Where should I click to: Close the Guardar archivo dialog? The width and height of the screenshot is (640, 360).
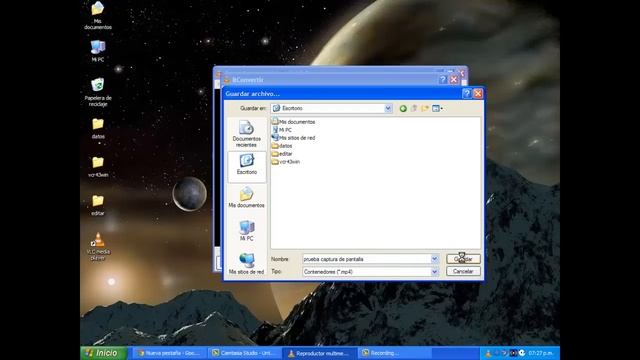click(x=478, y=93)
